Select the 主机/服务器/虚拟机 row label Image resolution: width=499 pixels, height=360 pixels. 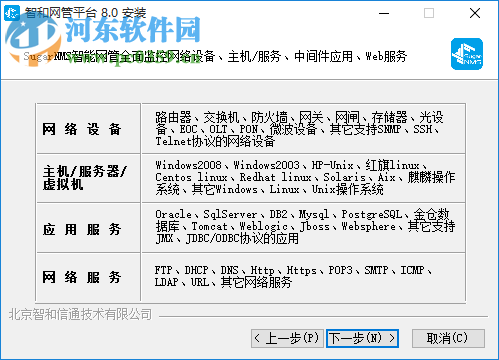click(85, 178)
